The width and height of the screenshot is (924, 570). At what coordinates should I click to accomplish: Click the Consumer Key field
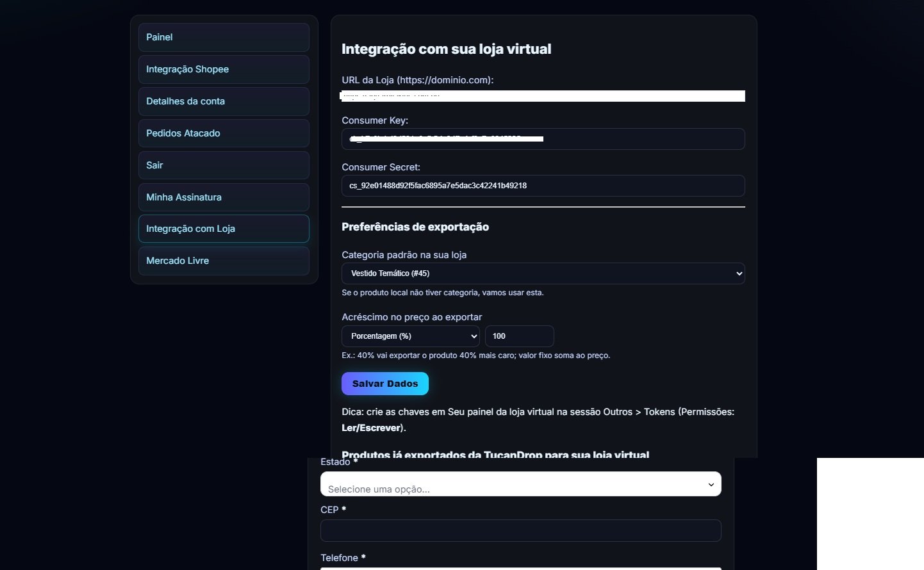coord(543,139)
